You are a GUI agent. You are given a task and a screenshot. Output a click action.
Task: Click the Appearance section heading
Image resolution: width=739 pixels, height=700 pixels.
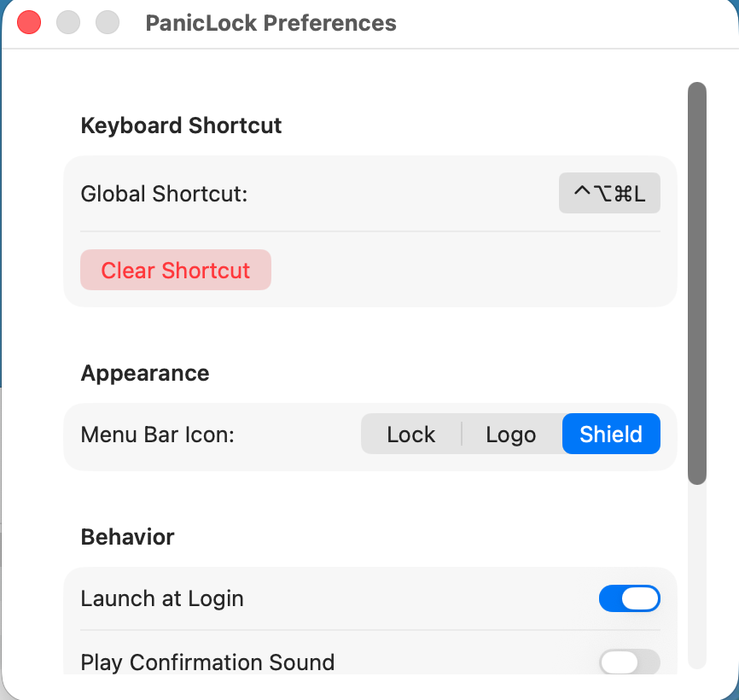pyautogui.click(x=144, y=373)
